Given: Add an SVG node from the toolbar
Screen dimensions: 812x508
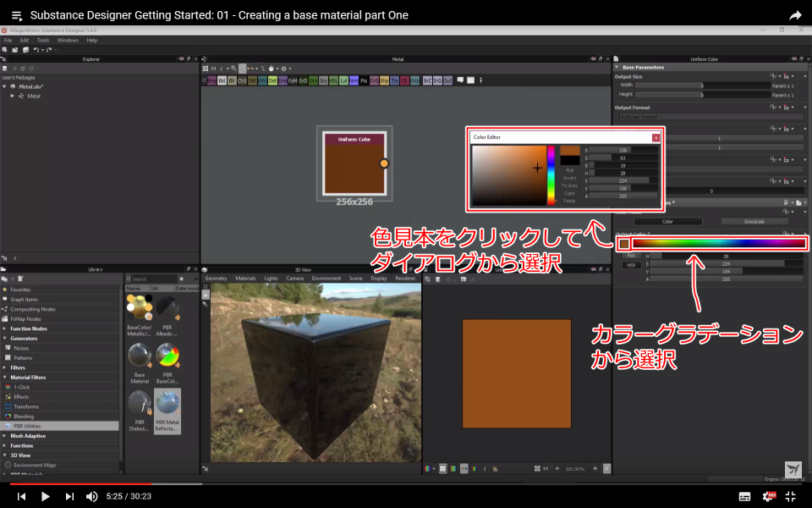Looking at the screenshot, I should pos(374,81).
